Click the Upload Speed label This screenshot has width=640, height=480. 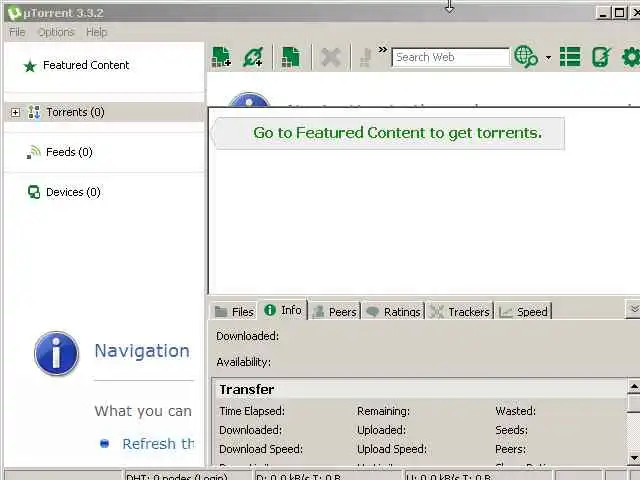392,449
